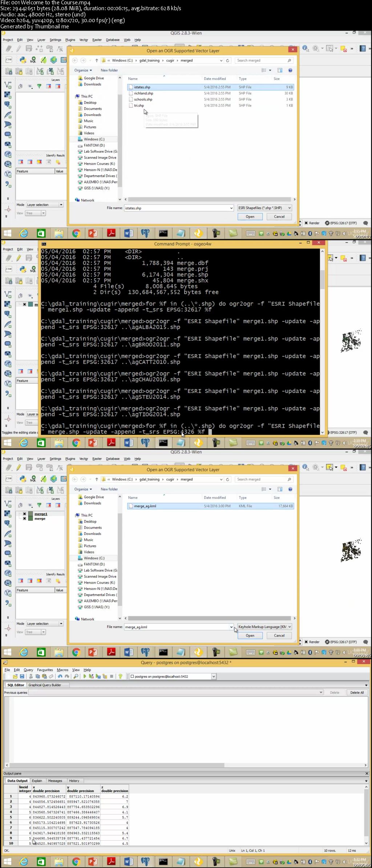The height and width of the screenshot is (868, 372).
Task: Switch to the History tab in Output pane
Action: [74, 781]
